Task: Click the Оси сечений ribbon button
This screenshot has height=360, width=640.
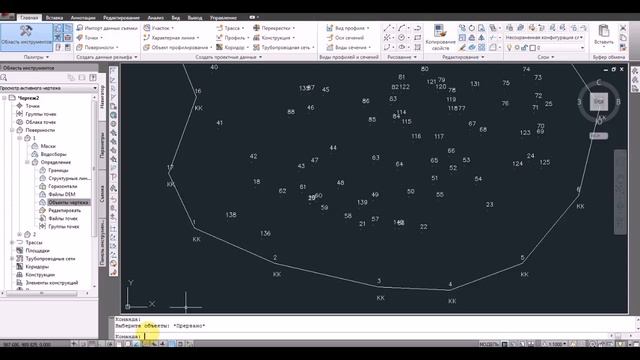Action: [x=345, y=38]
